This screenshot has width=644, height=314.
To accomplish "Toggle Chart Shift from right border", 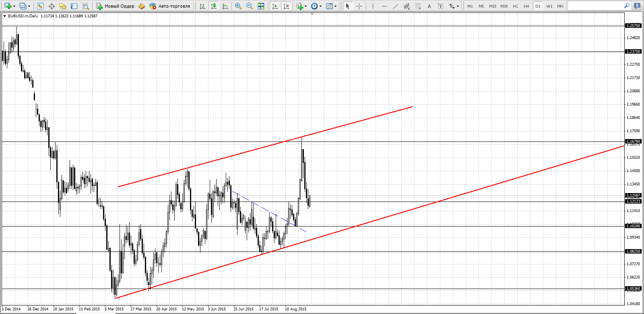I will click(286, 6).
